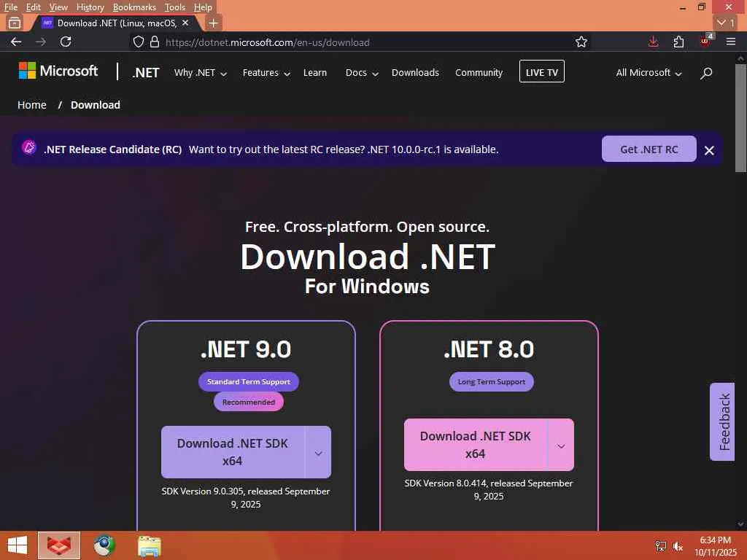Click the Standard Term Support badge
The height and width of the screenshot is (560, 747).
coord(249,382)
